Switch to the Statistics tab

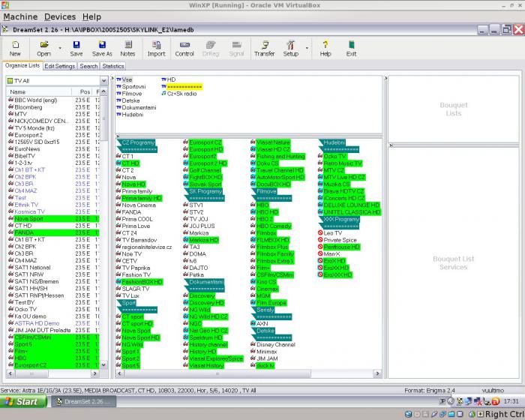(x=113, y=66)
